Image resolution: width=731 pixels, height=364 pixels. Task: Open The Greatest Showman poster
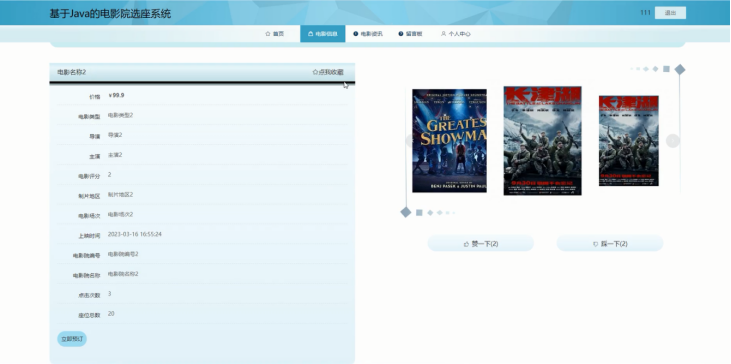tap(449, 141)
